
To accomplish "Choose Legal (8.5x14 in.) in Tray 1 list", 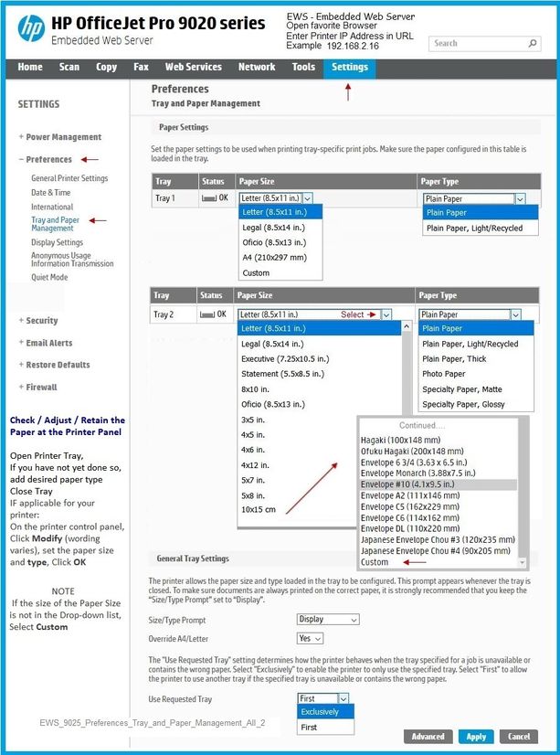I will click(x=280, y=228).
